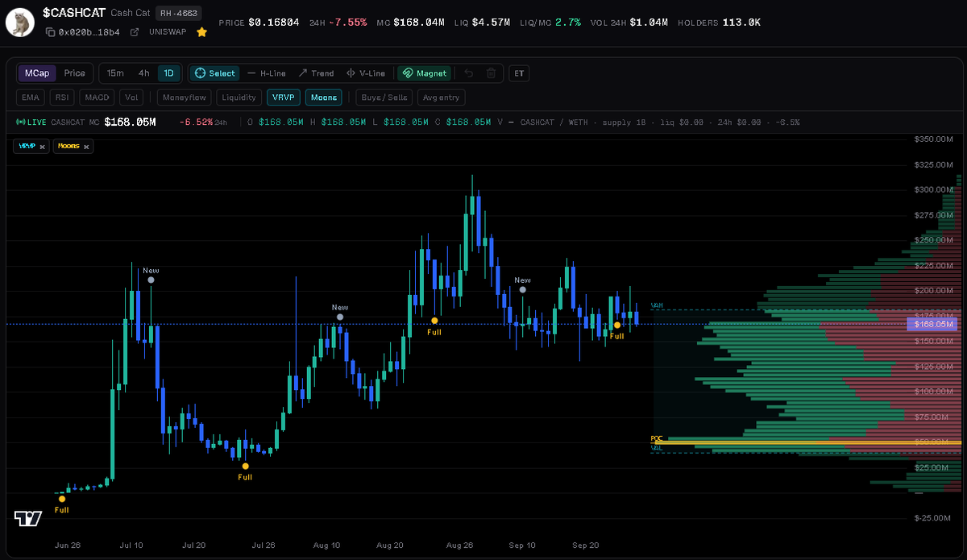The image size is (967, 560).
Task: Click the $350.00M price axis label
Action: point(934,139)
